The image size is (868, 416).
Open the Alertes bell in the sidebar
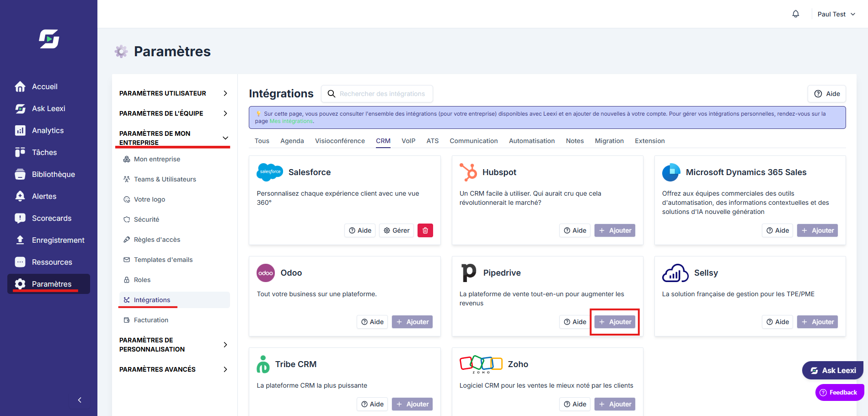[x=20, y=196]
